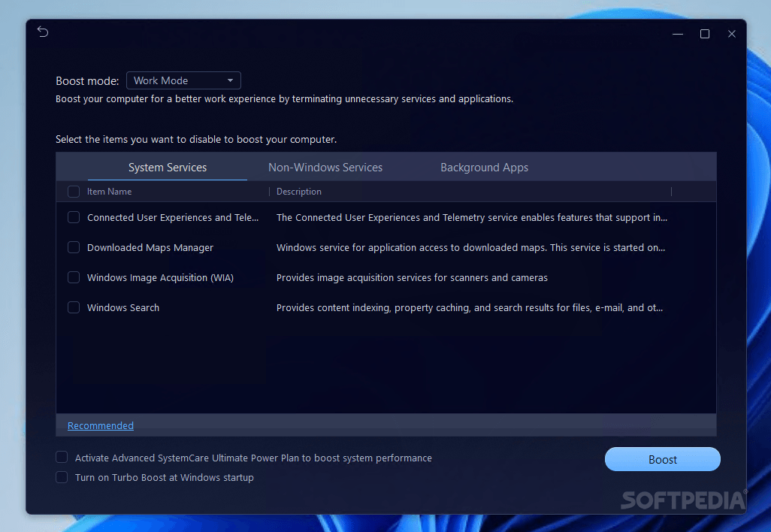Maximize the Turbo Boost window

(705, 34)
